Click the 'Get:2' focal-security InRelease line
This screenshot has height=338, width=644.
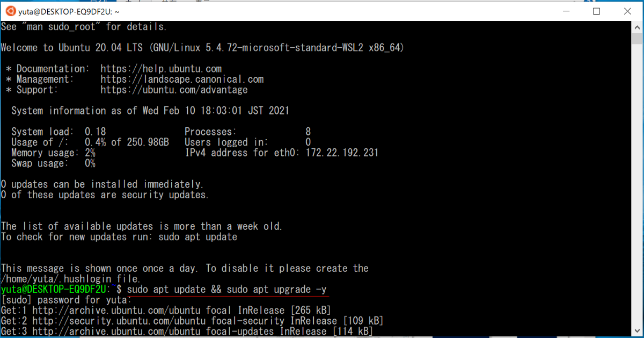coord(192,321)
